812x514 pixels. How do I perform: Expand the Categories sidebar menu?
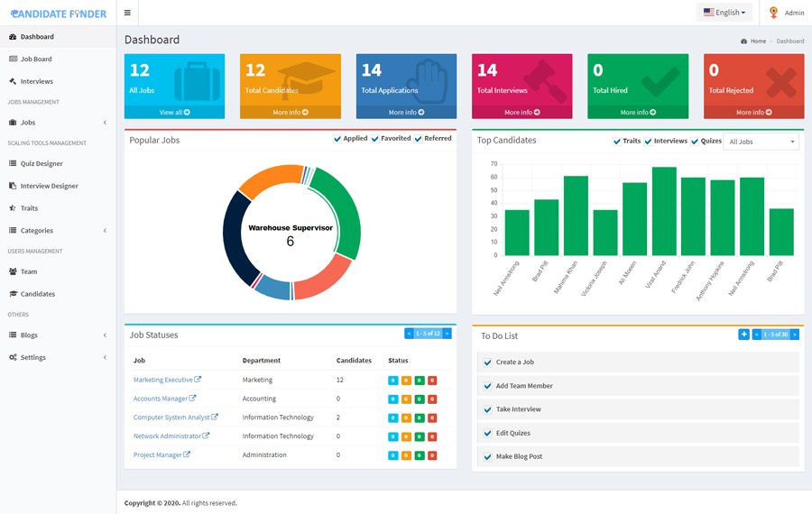pyautogui.click(x=58, y=231)
